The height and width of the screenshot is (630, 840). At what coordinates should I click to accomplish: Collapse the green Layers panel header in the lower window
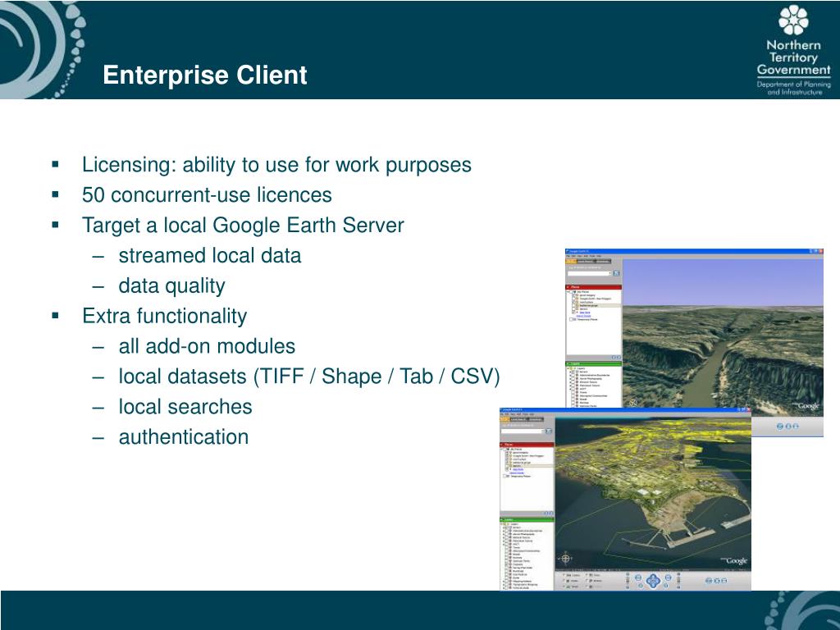point(504,519)
